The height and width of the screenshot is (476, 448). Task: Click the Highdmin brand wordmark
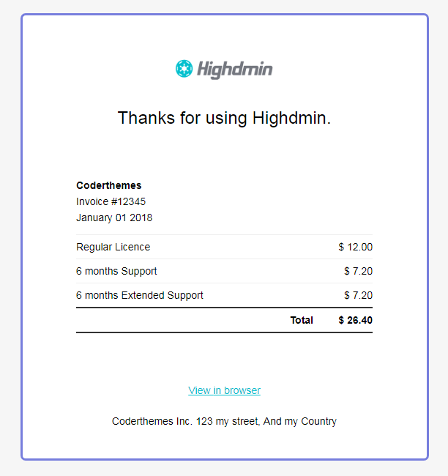[234, 70]
